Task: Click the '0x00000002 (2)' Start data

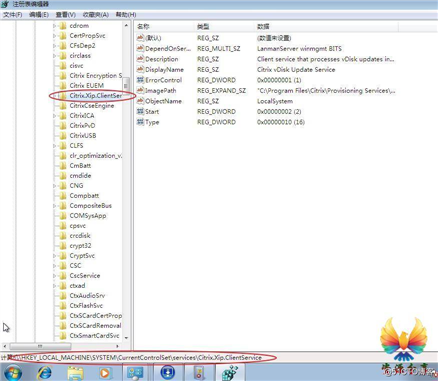Action: point(279,112)
